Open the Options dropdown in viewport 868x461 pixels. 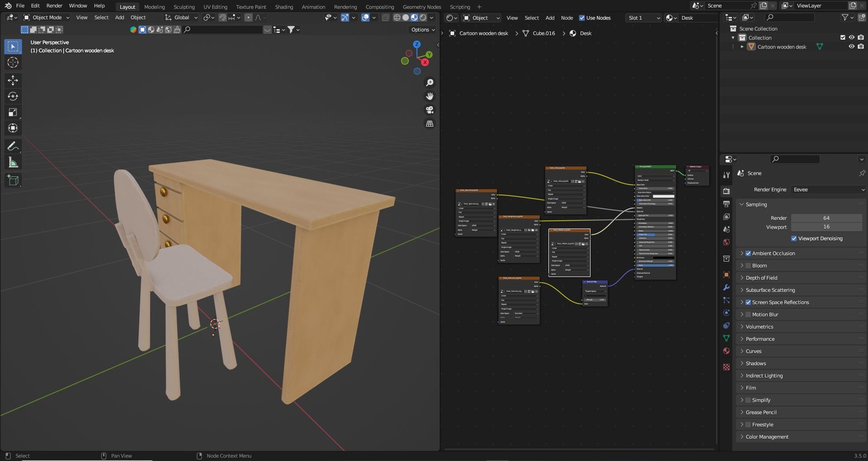pyautogui.click(x=423, y=29)
